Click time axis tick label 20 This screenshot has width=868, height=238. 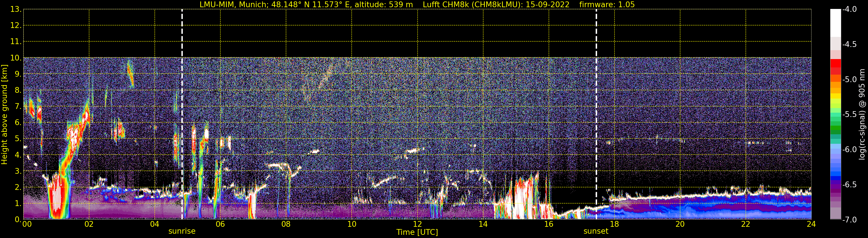[x=680, y=224]
